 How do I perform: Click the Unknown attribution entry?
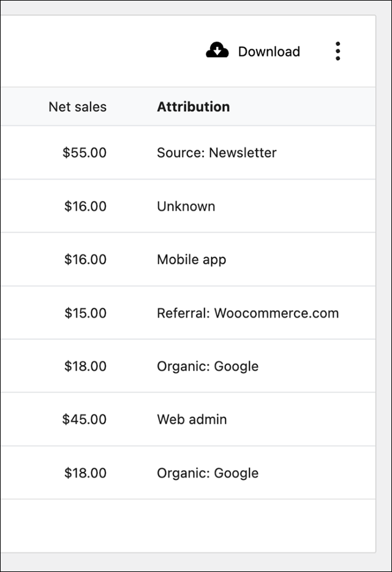pos(186,205)
